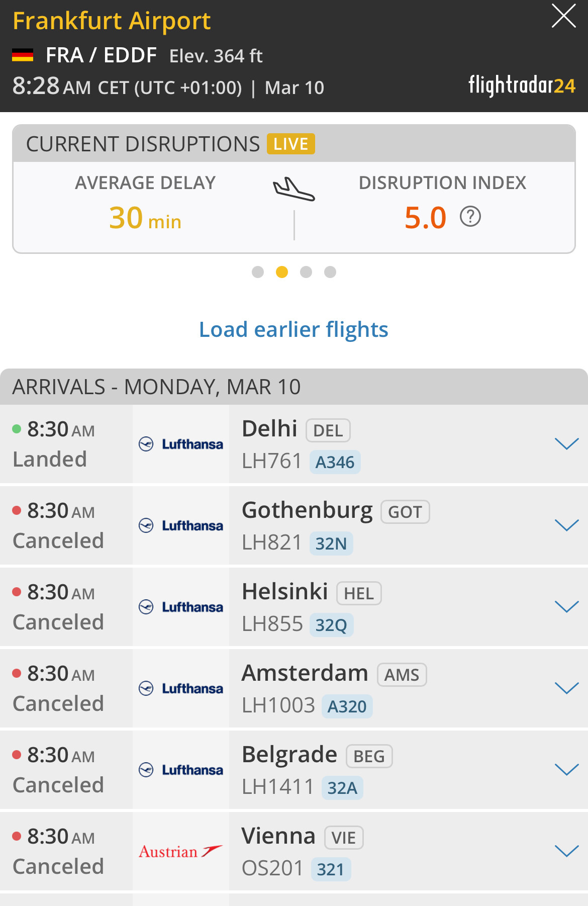
Task: Tap the A346 aircraft type tag
Action: pos(335,462)
